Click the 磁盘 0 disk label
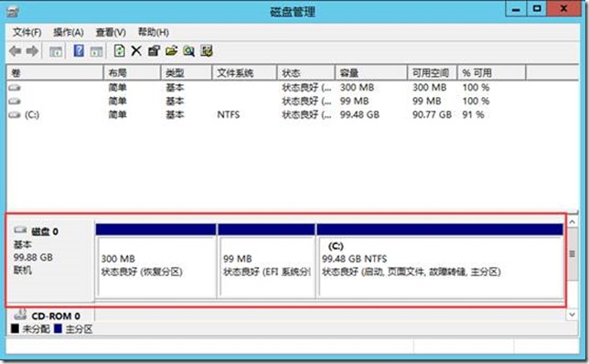The image size is (589, 364). pos(45,231)
